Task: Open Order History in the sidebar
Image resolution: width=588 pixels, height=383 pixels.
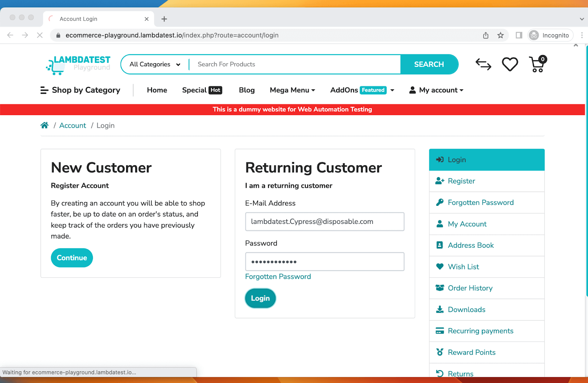Action: 487,288
